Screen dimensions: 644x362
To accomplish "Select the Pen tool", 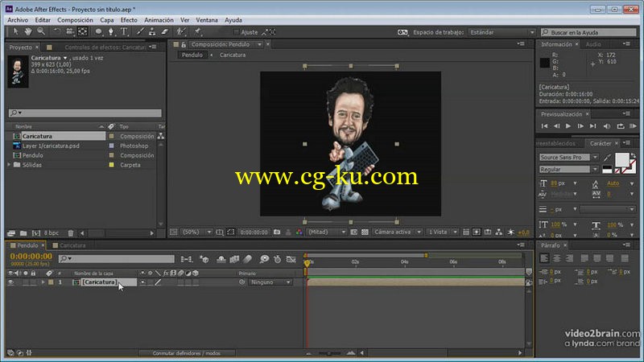I will tap(111, 31).
